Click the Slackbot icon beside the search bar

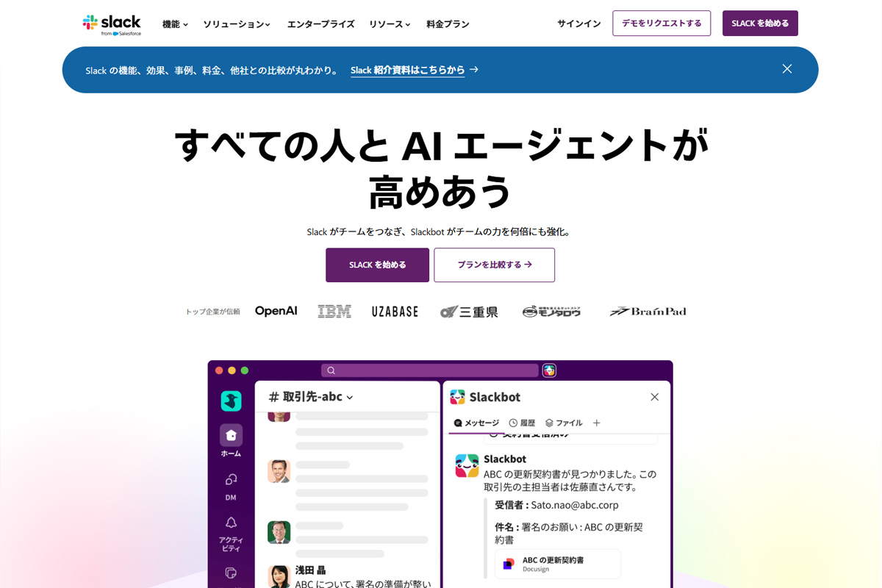[549, 370]
